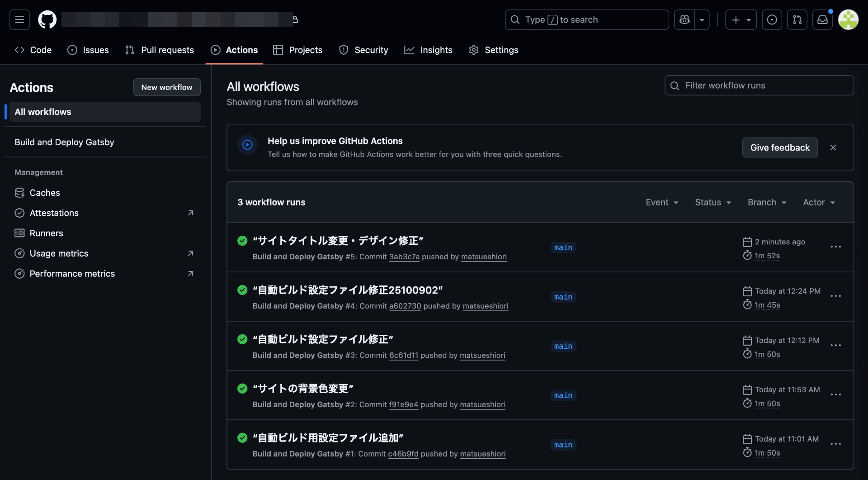Open repository Settings tab

coord(494,50)
